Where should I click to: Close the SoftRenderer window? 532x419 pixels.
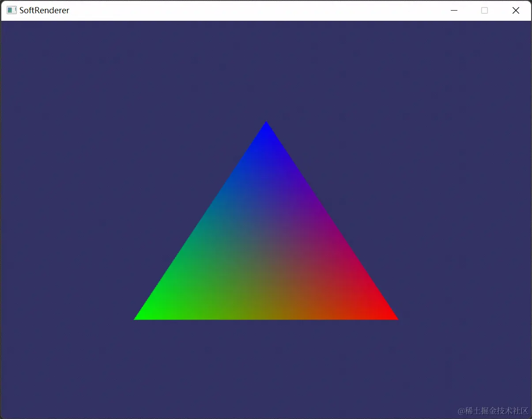[x=515, y=11]
